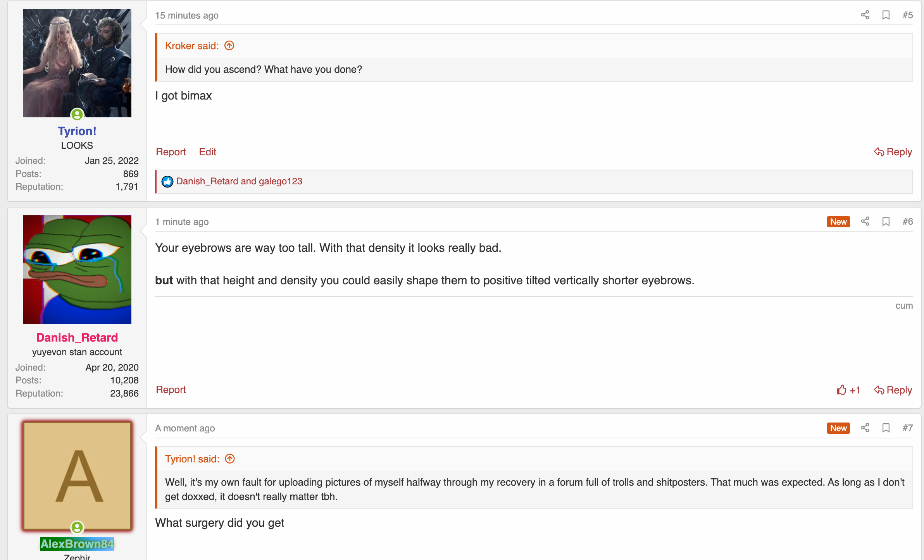The image size is (924, 560).
Task: Open the like reaction icon on post #5
Action: (167, 182)
